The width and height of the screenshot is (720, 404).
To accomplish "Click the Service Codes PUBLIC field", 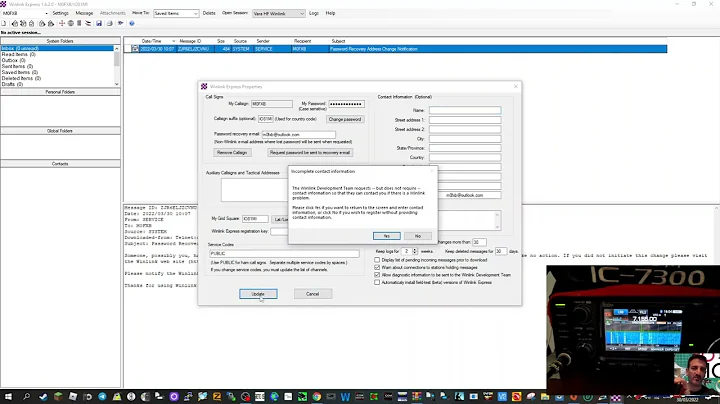I will tap(284, 253).
